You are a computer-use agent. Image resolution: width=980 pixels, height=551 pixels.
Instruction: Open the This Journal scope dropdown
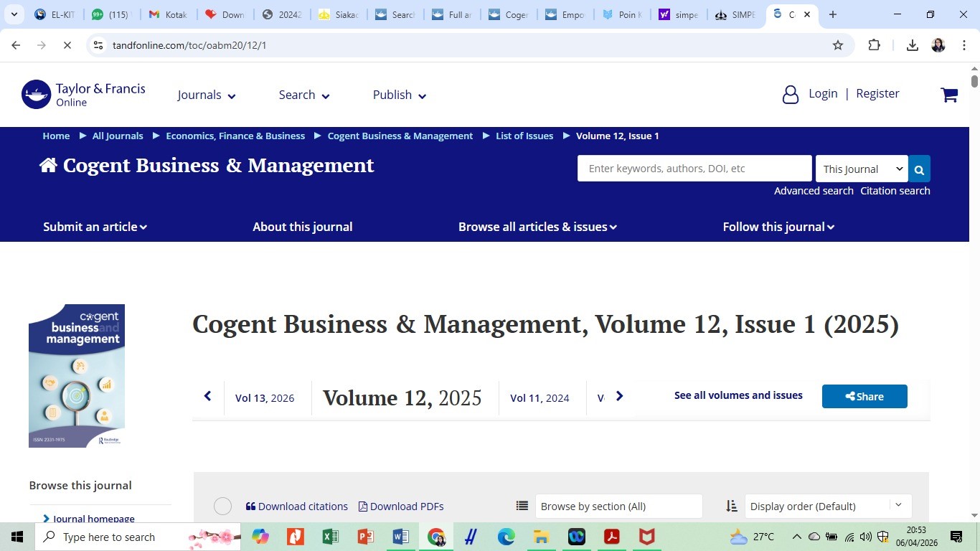point(862,169)
